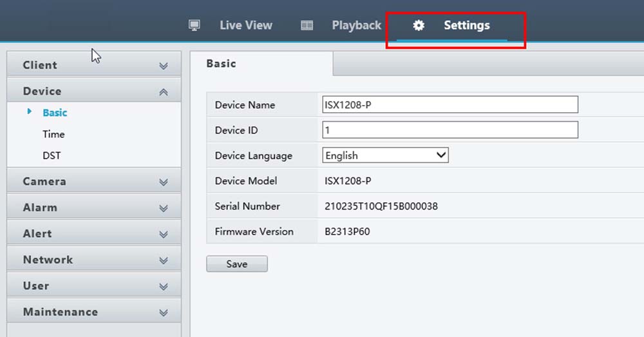The image size is (644, 337).
Task: Collapse the Device section chevron
Action: [164, 92]
